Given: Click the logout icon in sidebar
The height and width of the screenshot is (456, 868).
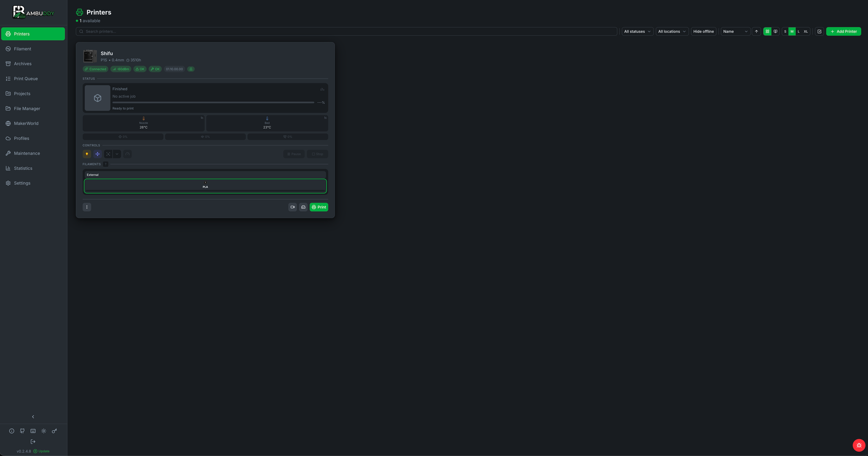Looking at the screenshot, I should pos(33,441).
